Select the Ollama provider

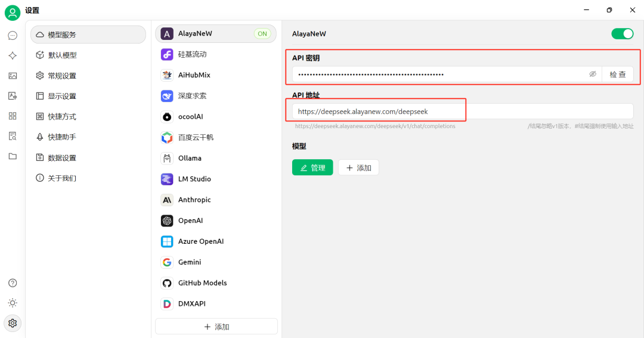pyautogui.click(x=216, y=158)
